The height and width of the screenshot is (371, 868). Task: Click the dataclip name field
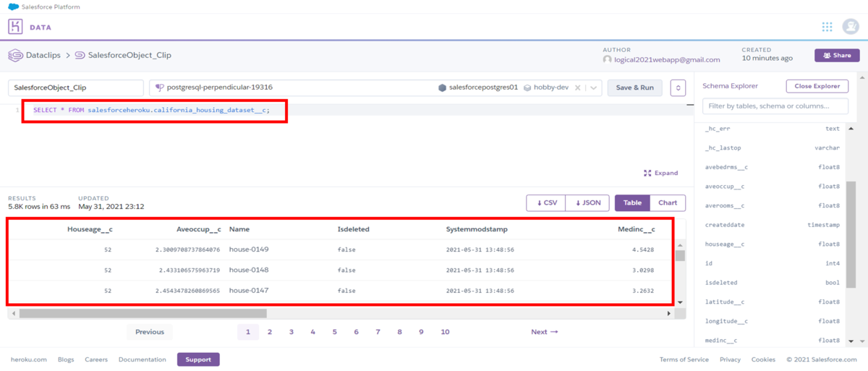[76, 88]
